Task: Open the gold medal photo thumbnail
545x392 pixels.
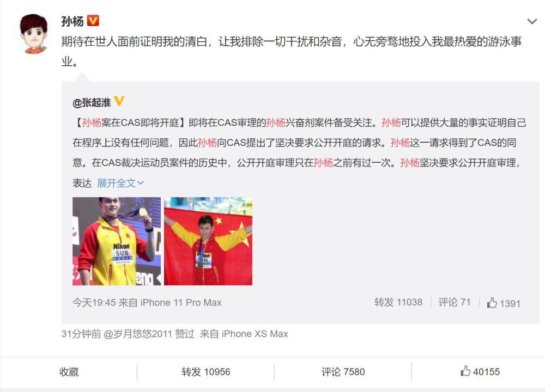Action: pyautogui.click(x=117, y=241)
